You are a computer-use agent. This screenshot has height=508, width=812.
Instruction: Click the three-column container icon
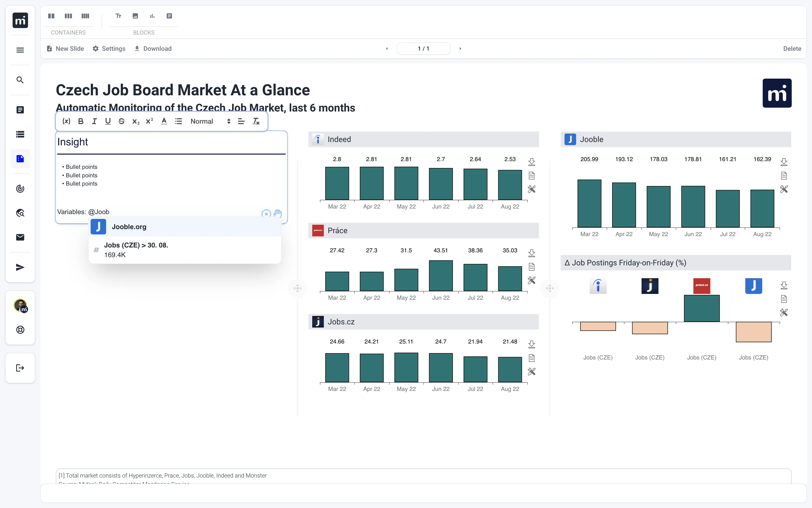[x=68, y=16]
